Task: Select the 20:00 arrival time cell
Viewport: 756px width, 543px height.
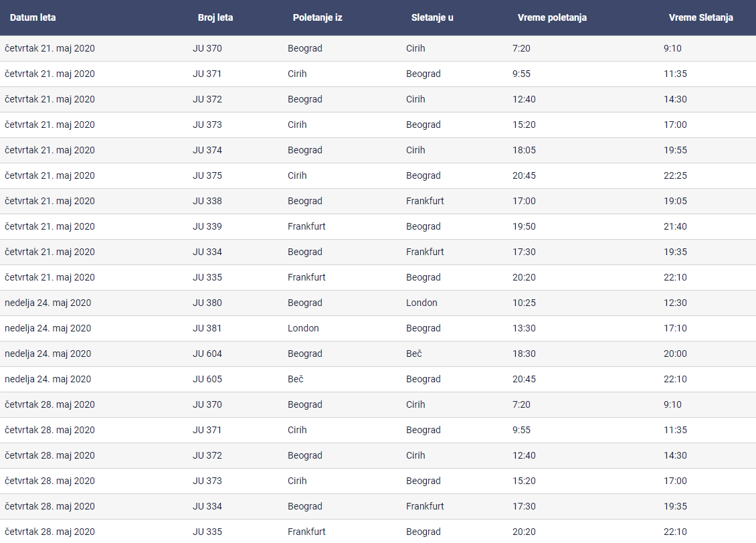Action: 675,354
